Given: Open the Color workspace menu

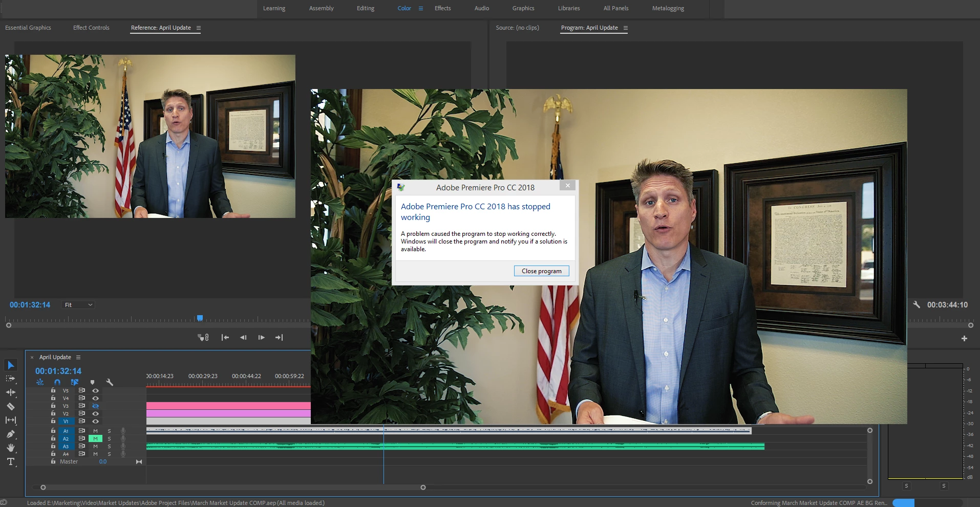Looking at the screenshot, I should (x=421, y=8).
